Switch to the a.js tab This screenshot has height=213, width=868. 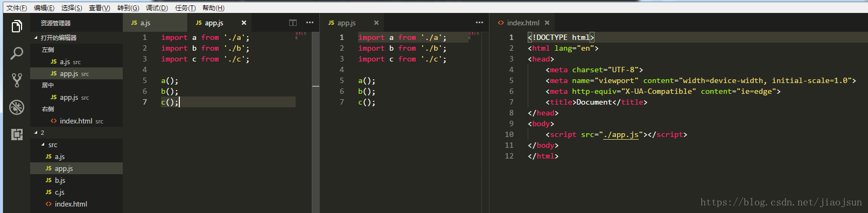[x=155, y=23]
